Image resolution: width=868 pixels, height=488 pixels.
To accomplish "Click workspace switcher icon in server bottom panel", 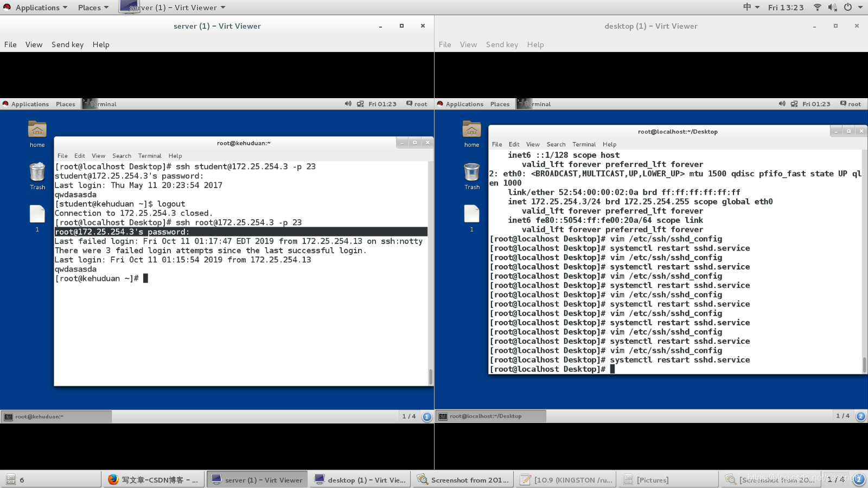I will tap(427, 416).
